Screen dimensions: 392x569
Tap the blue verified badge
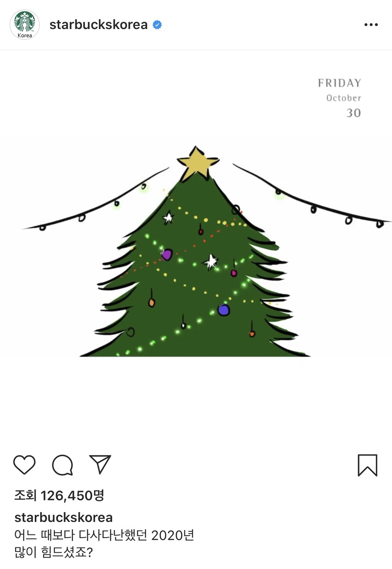(x=157, y=25)
